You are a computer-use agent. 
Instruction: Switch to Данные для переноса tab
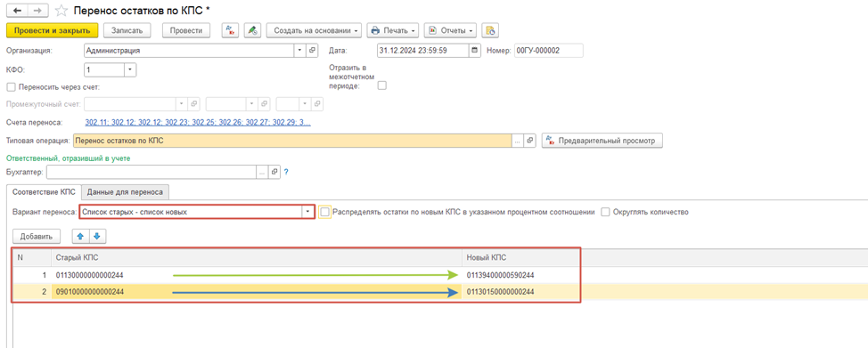(x=125, y=192)
